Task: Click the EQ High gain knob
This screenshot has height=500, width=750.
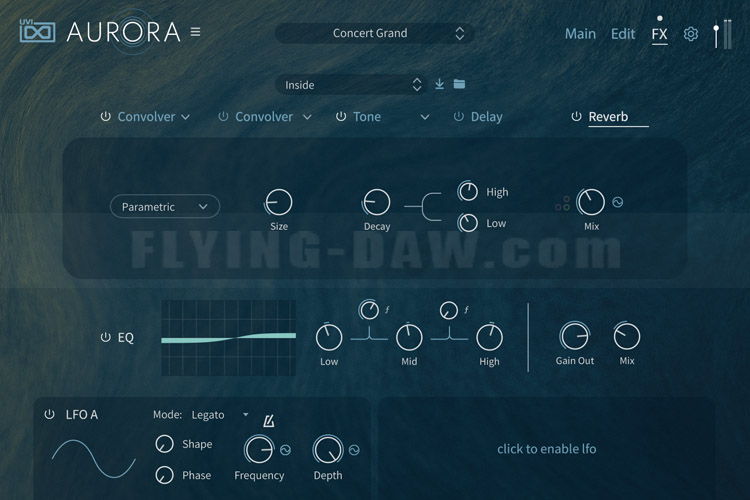Action: pyautogui.click(x=489, y=337)
